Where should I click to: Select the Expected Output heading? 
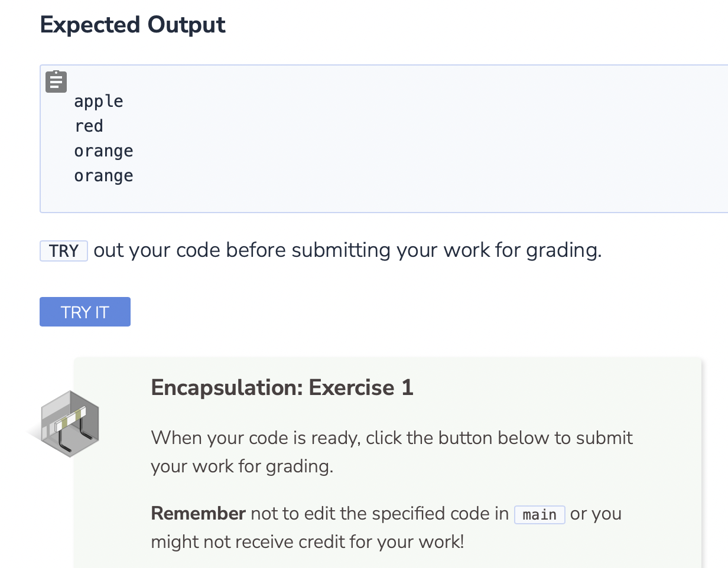[132, 25]
